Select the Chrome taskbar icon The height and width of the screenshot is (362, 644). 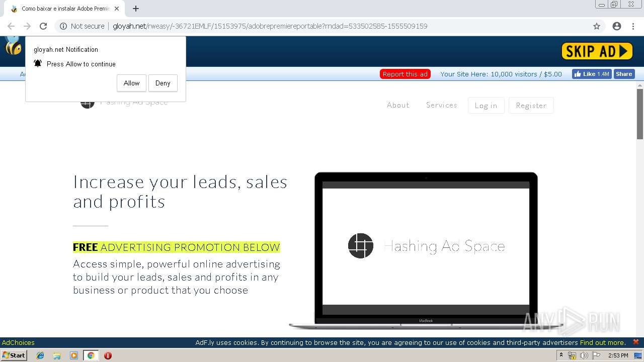point(91,355)
